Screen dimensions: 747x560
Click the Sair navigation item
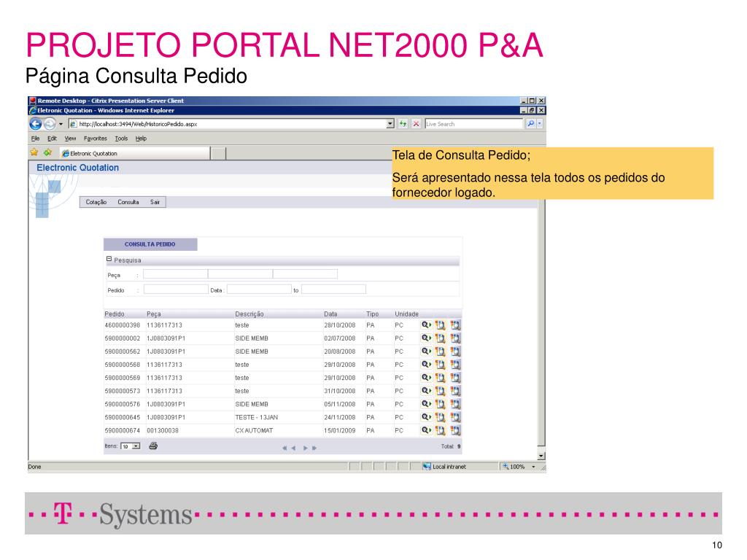pyautogui.click(x=155, y=203)
